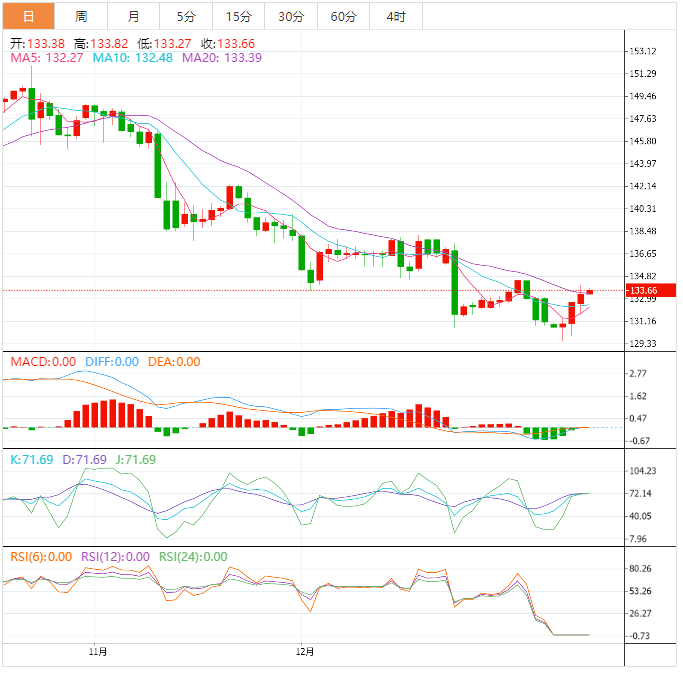This screenshot has height=675, width=683.
Task: Click the KDJ axis value 7.96
Action: pyautogui.click(x=638, y=539)
